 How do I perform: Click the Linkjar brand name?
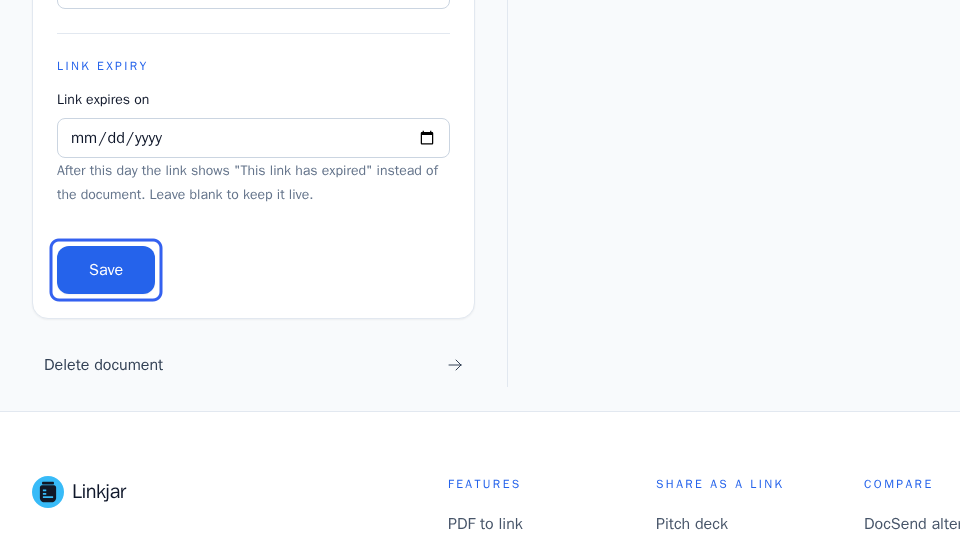tap(99, 492)
